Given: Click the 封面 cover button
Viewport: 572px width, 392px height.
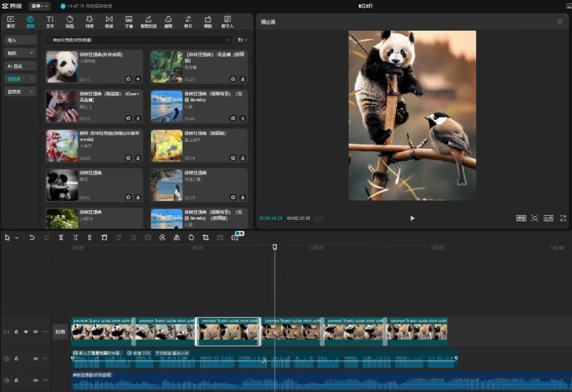Looking at the screenshot, I should tap(60, 332).
